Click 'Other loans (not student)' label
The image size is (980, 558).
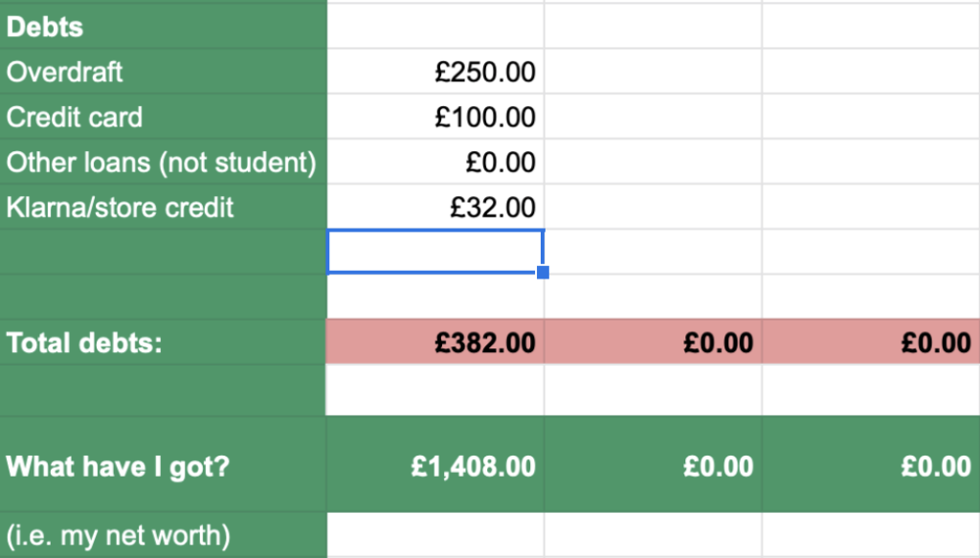pos(163,162)
